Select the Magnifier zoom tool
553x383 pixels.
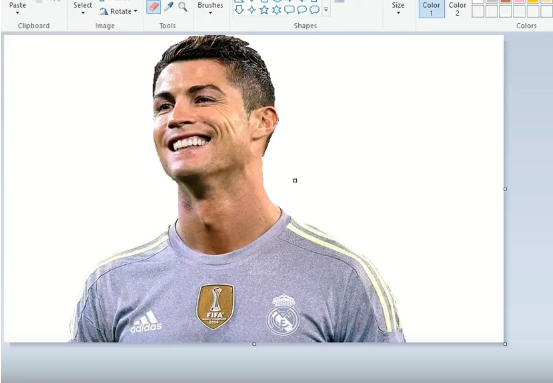pyautogui.click(x=182, y=6)
